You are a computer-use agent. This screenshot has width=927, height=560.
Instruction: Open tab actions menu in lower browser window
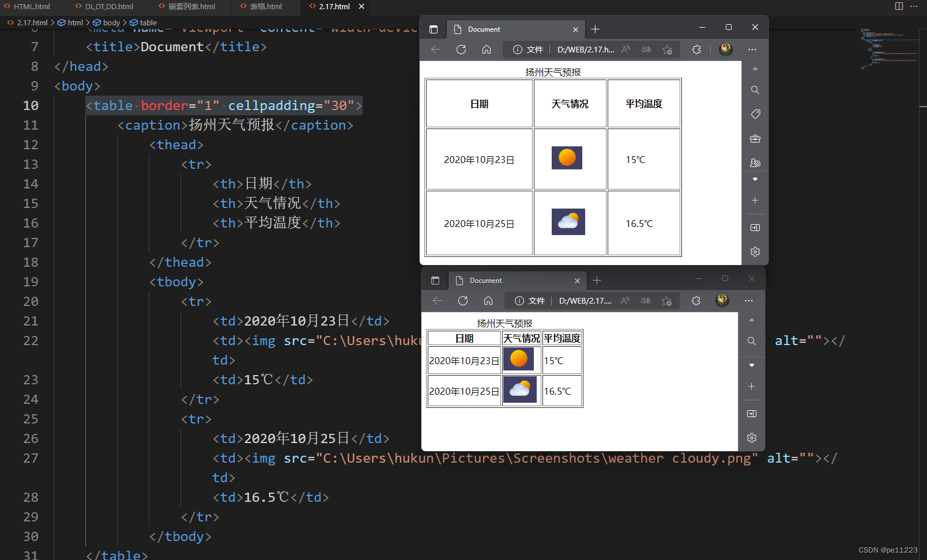[x=435, y=281]
